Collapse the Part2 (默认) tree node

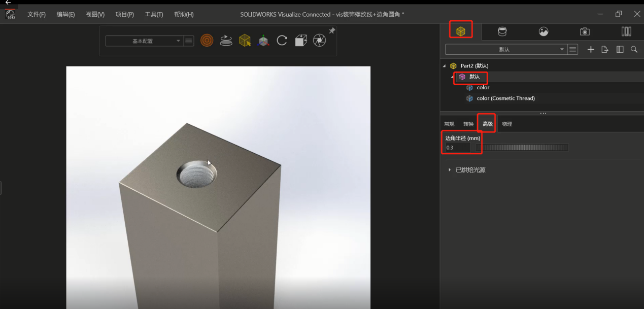pyautogui.click(x=445, y=66)
